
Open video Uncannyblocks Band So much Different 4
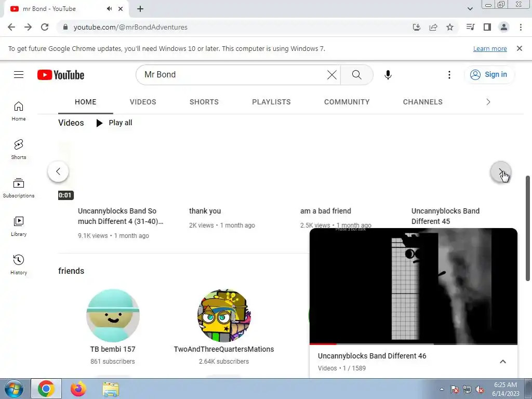(121, 216)
